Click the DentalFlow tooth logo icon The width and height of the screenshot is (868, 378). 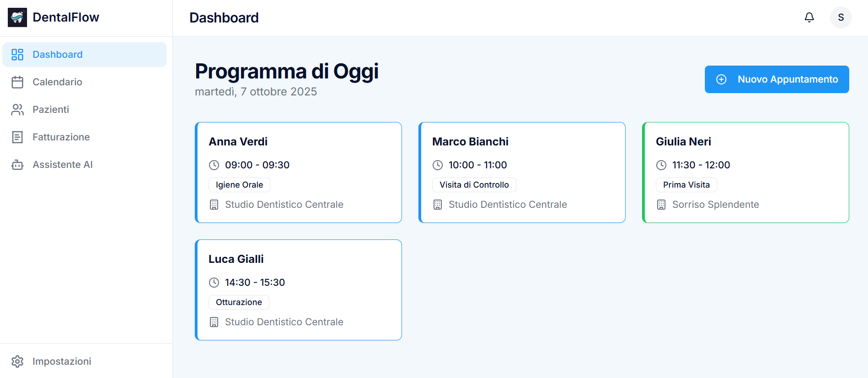[x=17, y=17]
